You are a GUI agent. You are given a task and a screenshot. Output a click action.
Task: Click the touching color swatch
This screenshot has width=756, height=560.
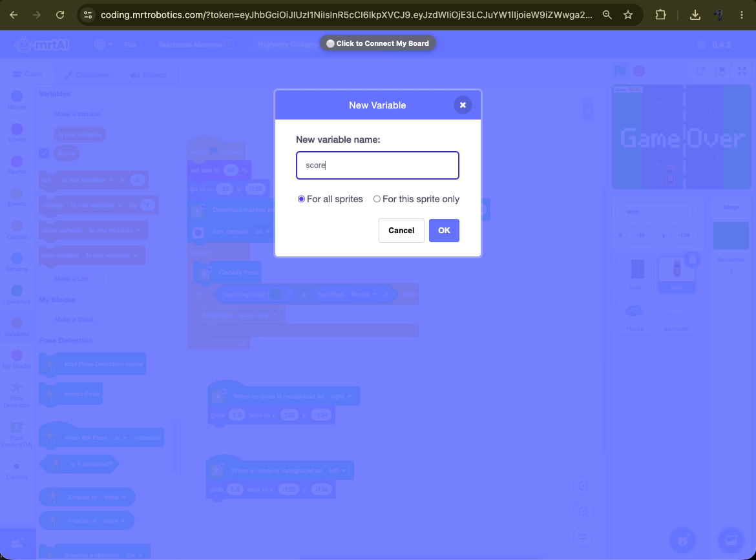click(x=276, y=294)
